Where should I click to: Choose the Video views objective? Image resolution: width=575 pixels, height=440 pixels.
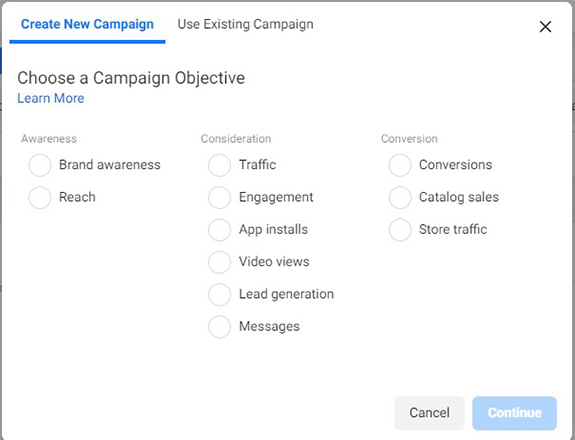(219, 262)
